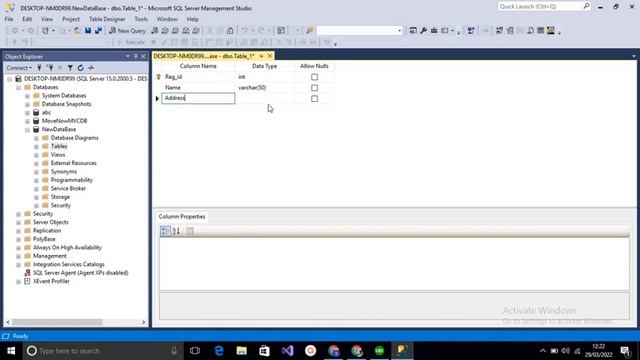Click the Connect Object Explorer plug icon
The width and height of the screenshot is (640, 360).
coord(40,68)
